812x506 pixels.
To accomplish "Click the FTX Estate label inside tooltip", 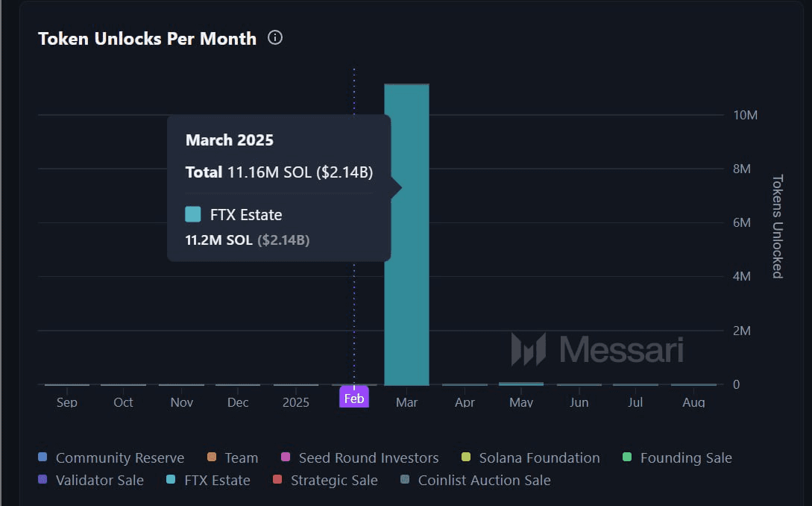I will click(x=246, y=215).
